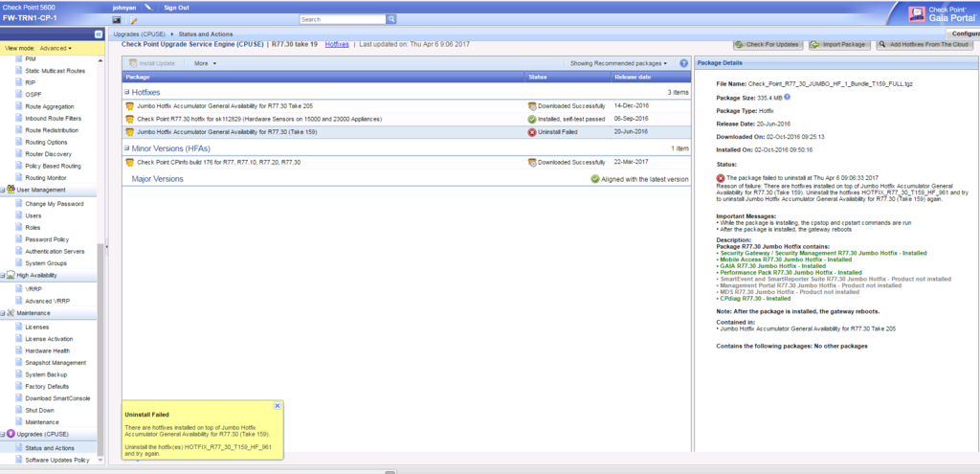Click package icon of Jumbo Hotfix Take 159 row
The height and width of the screenshot is (474, 980).
coord(130,132)
